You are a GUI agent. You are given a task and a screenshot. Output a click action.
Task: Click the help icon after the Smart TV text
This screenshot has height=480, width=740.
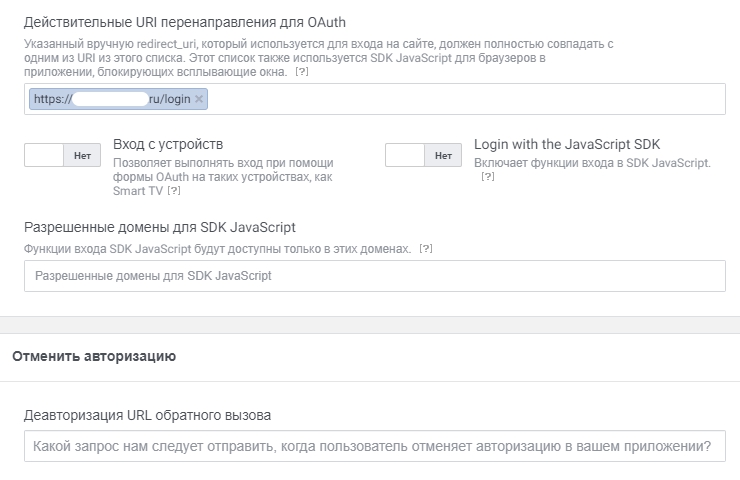pyautogui.click(x=174, y=191)
